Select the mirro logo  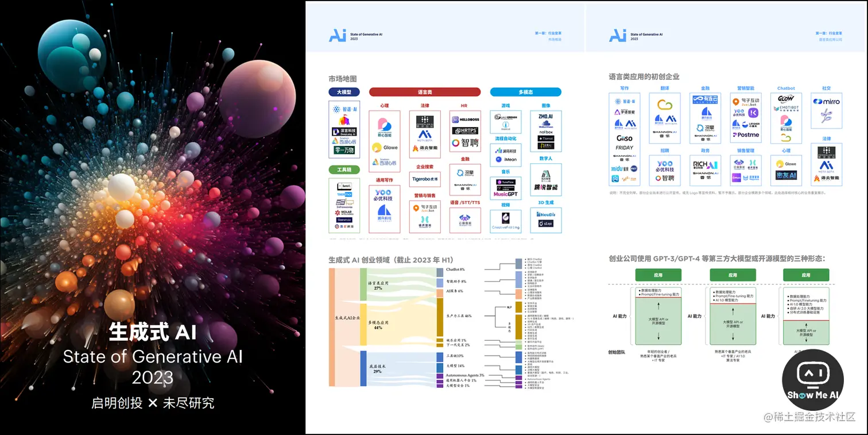(827, 102)
